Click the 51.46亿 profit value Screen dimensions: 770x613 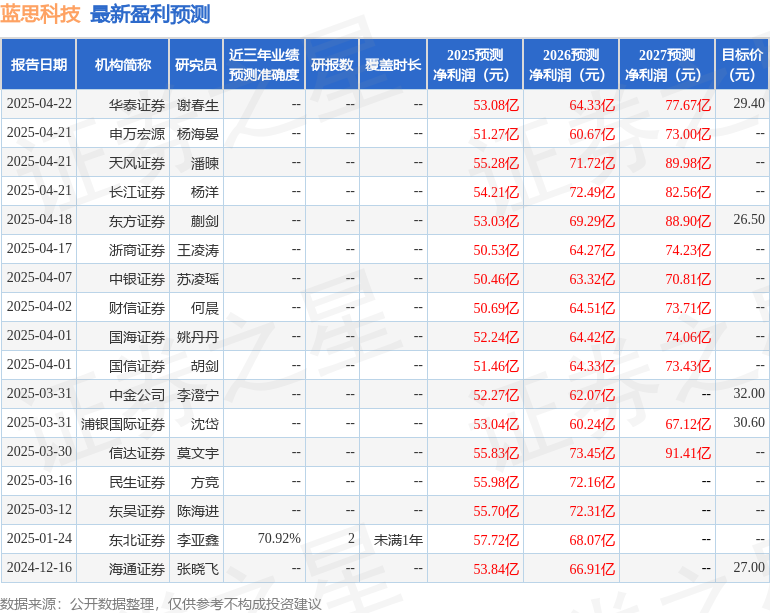click(x=496, y=366)
